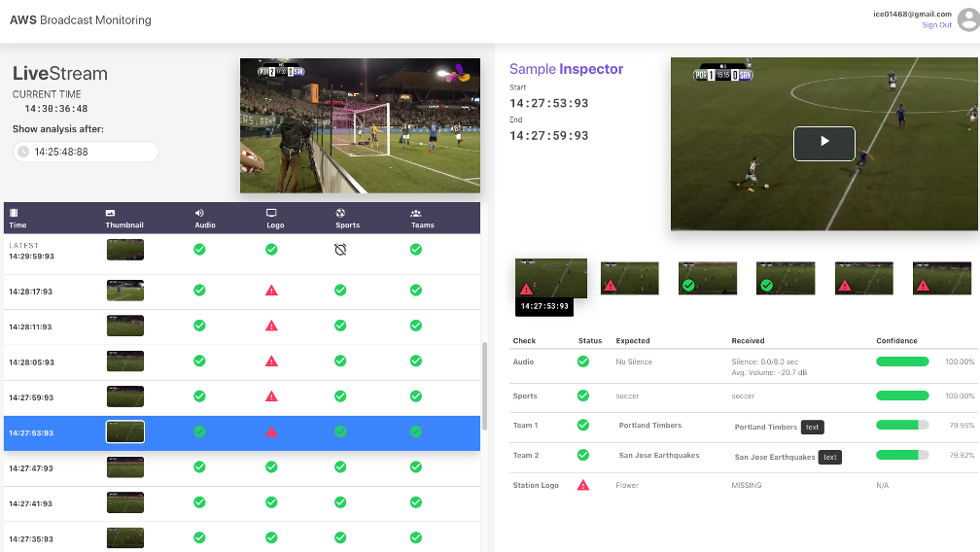The height and width of the screenshot is (552, 980).
Task: Select fifth inspector frame thumbnail with warning
Action: tap(863, 279)
